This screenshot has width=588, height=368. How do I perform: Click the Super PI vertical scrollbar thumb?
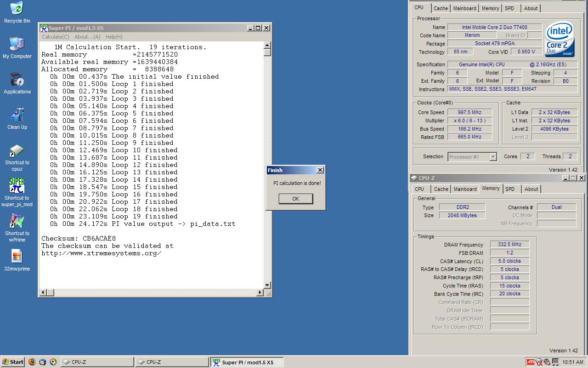point(267,52)
